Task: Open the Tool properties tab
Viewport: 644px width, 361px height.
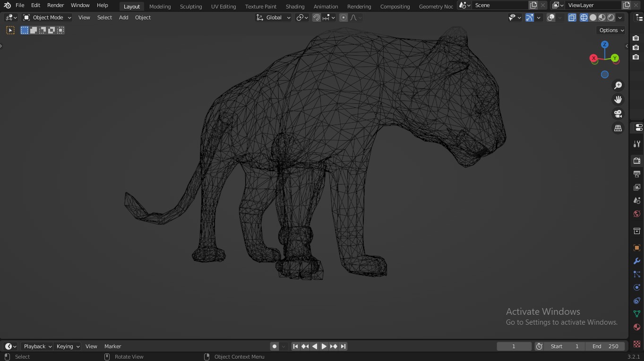Action: point(637,144)
